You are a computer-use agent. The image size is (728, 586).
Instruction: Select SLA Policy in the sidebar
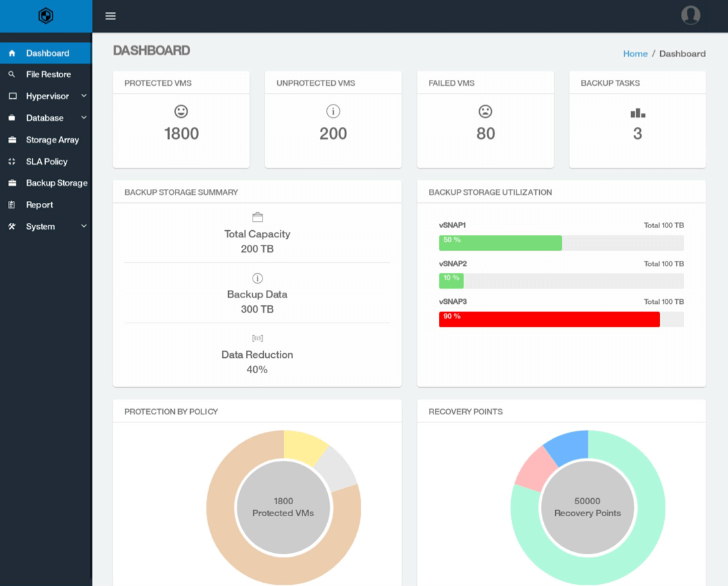pos(47,162)
